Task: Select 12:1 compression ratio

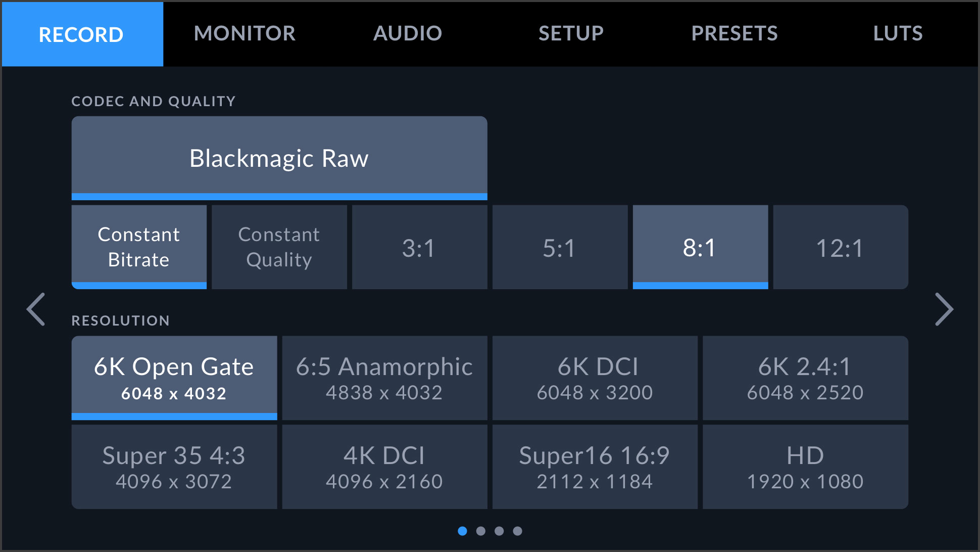Action: (840, 247)
